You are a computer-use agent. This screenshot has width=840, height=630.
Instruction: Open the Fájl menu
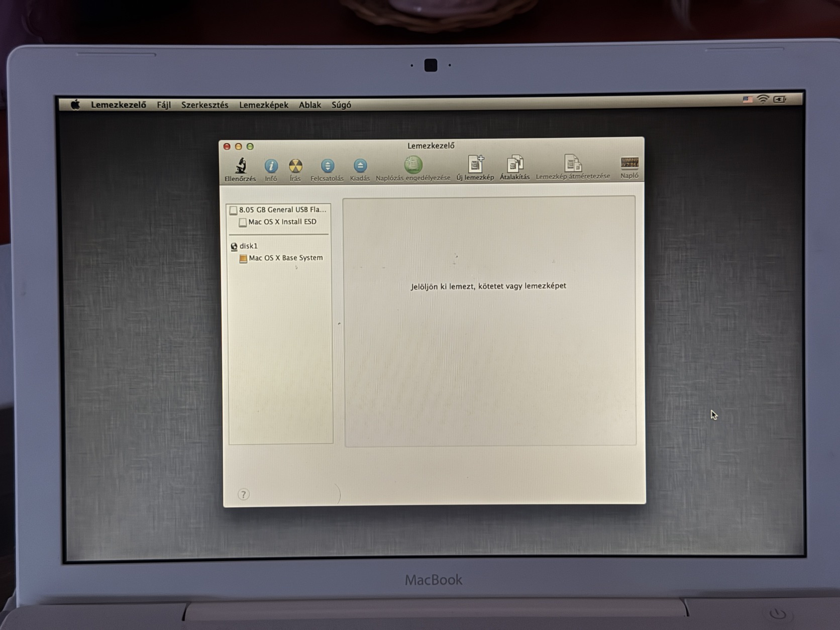tap(164, 104)
